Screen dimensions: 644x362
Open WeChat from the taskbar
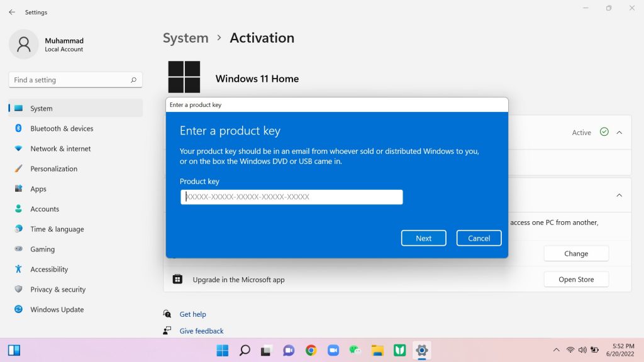point(354,350)
